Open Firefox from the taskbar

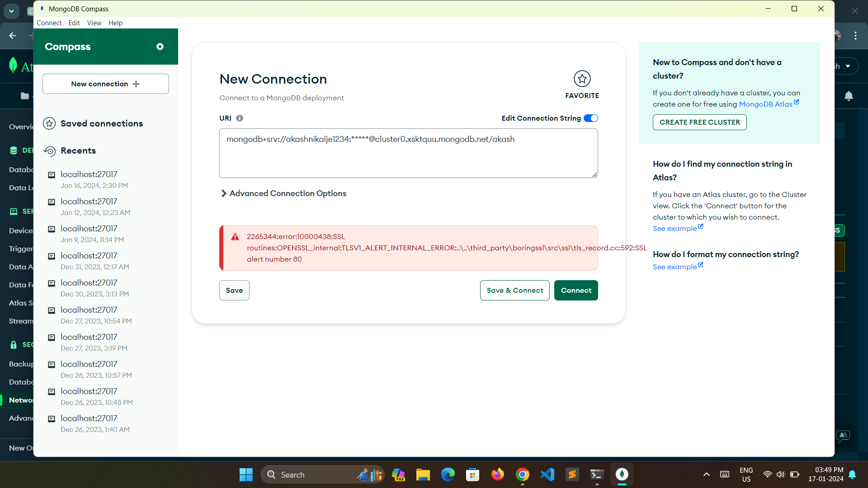(x=497, y=474)
